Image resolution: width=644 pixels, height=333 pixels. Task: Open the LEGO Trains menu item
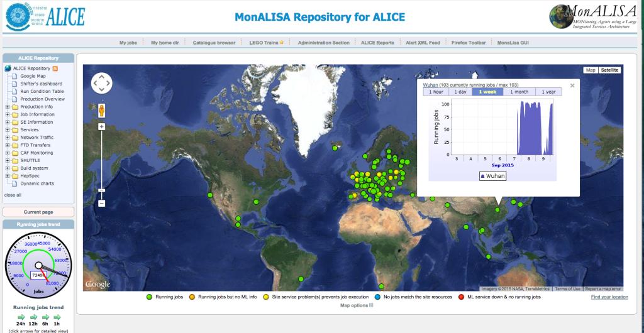[x=267, y=43]
